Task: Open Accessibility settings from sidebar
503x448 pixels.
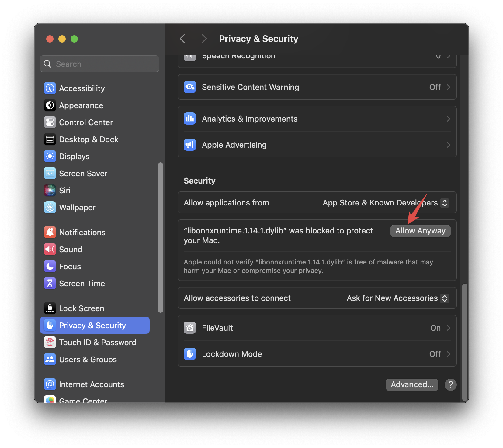Action: [82, 88]
